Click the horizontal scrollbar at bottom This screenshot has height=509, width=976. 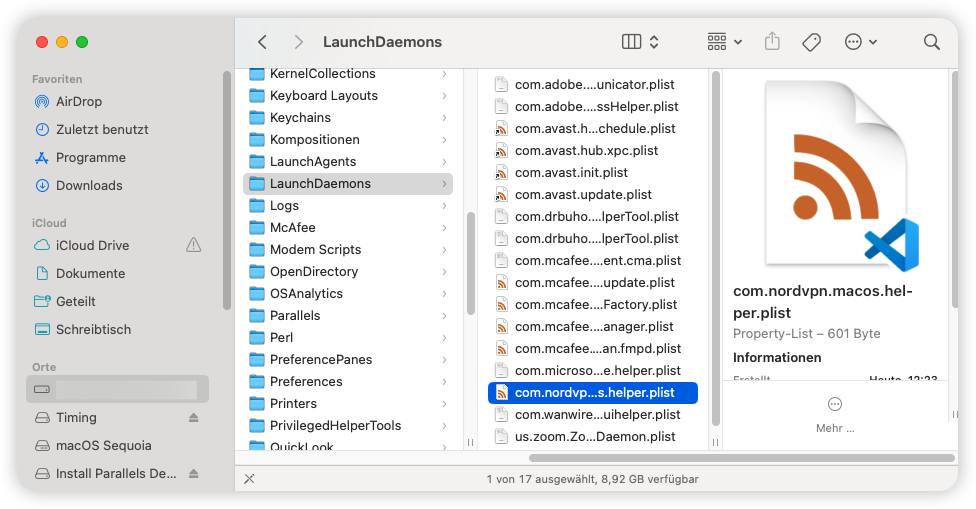[741, 458]
